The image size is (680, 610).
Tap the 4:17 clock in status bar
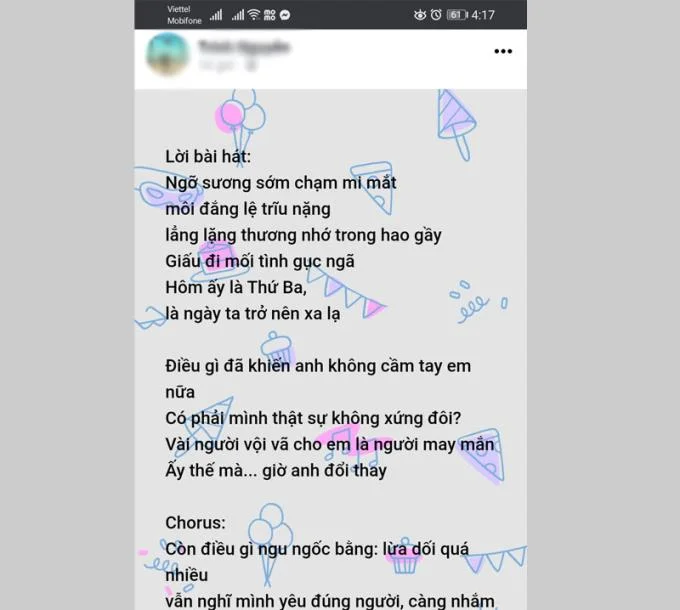click(x=483, y=15)
